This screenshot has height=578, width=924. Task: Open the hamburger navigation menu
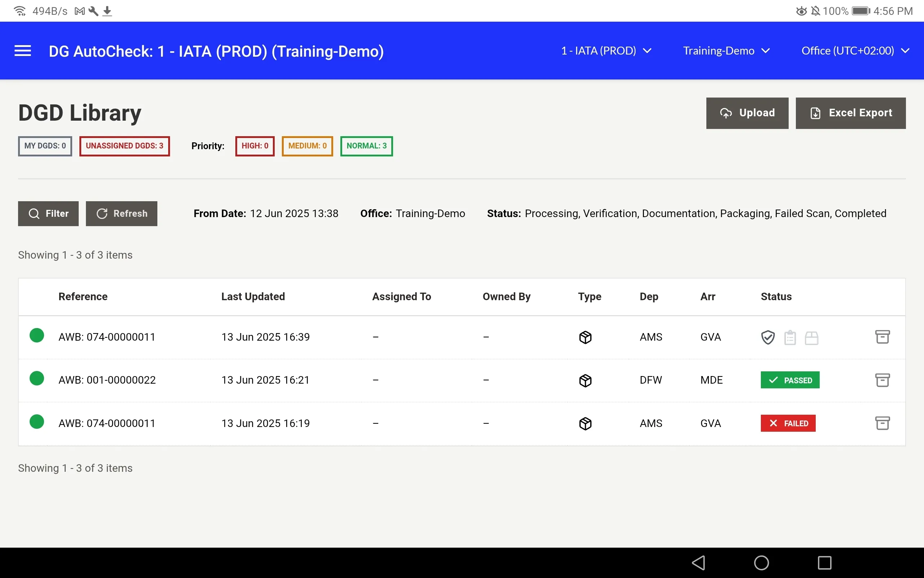(x=22, y=51)
